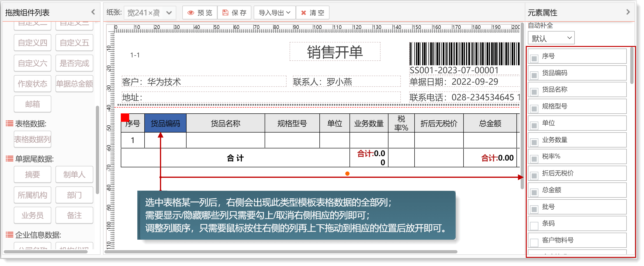Select the 货品名称 table column header
644x266 pixels.
(225, 123)
